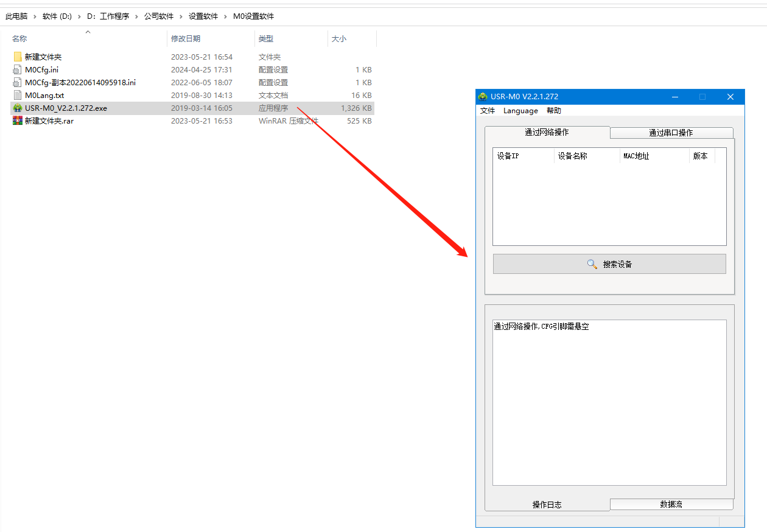Click the magnifier icon on 搜索设备
This screenshot has width=767, height=532.
click(592, 264)
